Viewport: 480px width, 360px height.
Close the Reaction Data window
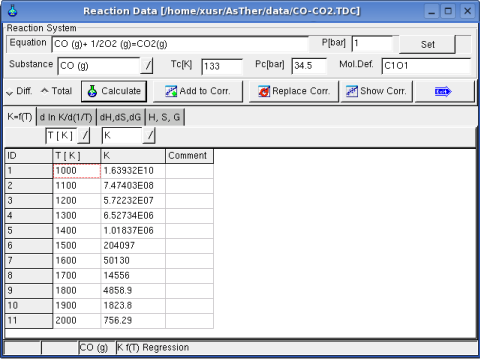(468, 11)
